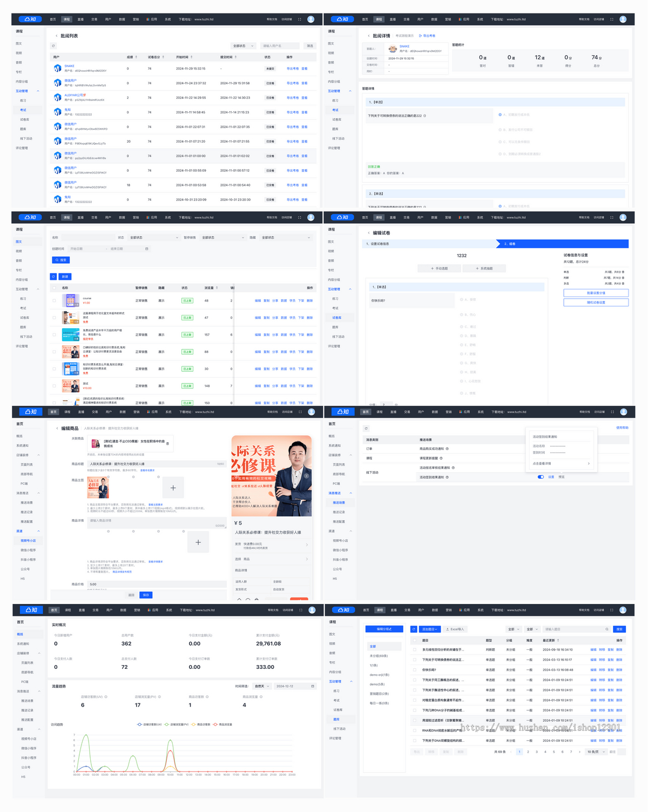Click help icon next to 课程更新提醒
The height and width of the screenshot is (812, 648).
pos(442,458)
